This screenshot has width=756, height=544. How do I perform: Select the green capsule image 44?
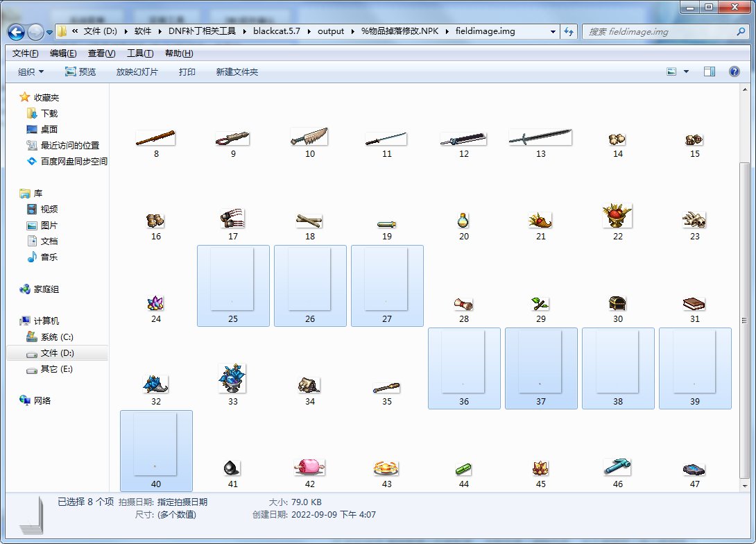coord(463,469)
